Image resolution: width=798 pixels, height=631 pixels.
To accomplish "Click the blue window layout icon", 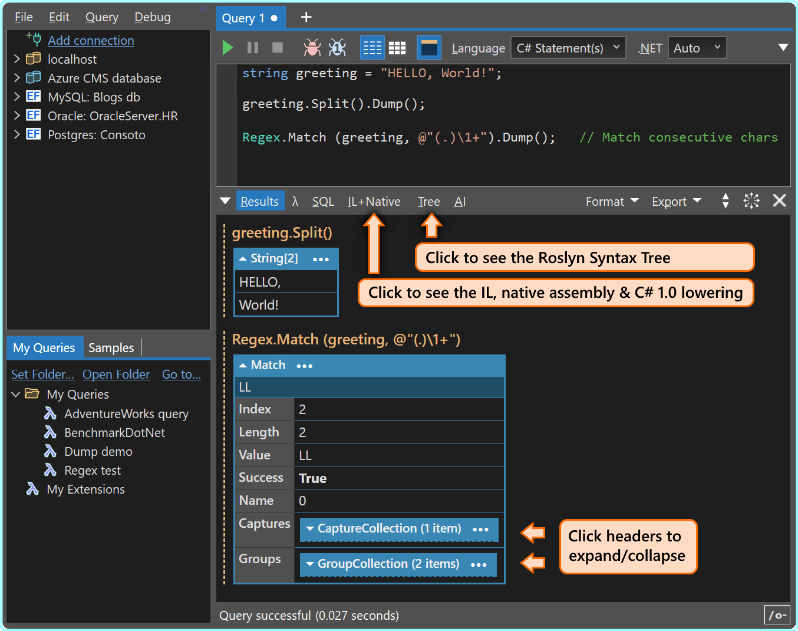I will click(429, 48).
